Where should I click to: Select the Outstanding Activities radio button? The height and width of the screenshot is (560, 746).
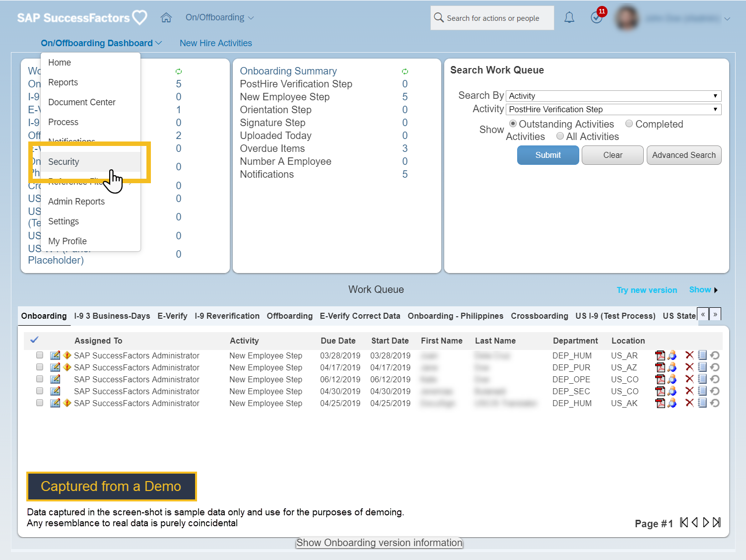(x=513, y=124)
